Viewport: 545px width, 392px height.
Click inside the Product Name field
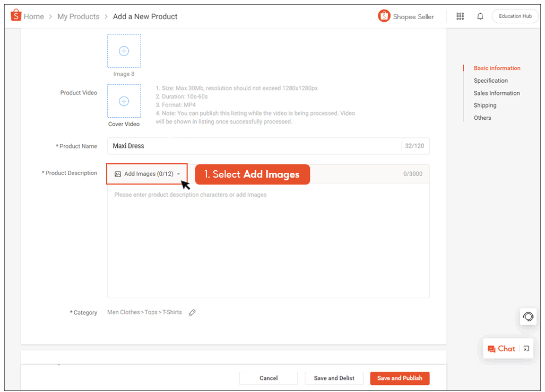[x=228, y=146]
